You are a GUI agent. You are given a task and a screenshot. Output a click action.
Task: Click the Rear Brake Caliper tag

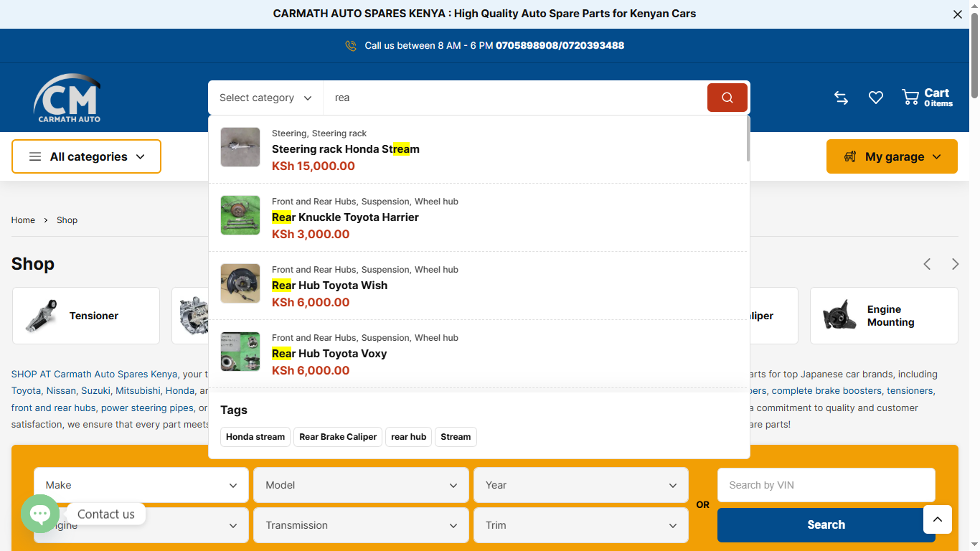pyautogui.click(x=338, y=437)
